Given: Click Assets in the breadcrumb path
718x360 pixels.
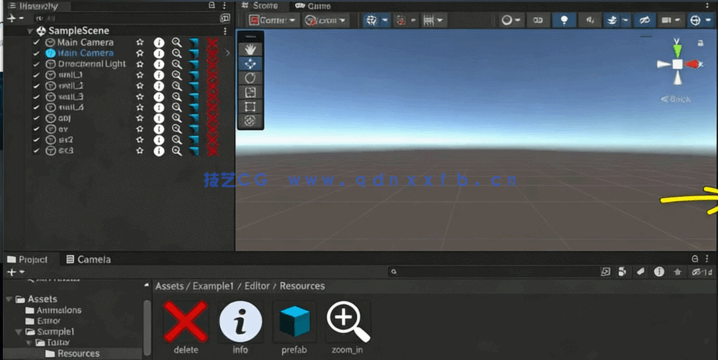Looking at the screenshot, I should tap(169, 286).
